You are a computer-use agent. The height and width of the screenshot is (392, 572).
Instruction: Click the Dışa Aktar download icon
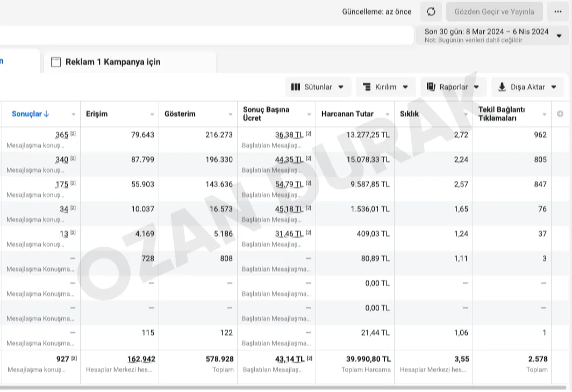click(x=502, y=87)
